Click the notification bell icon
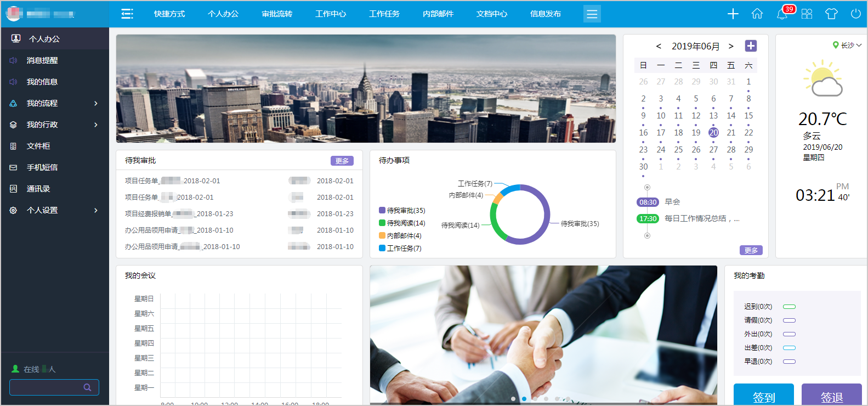 pos(782,14)
